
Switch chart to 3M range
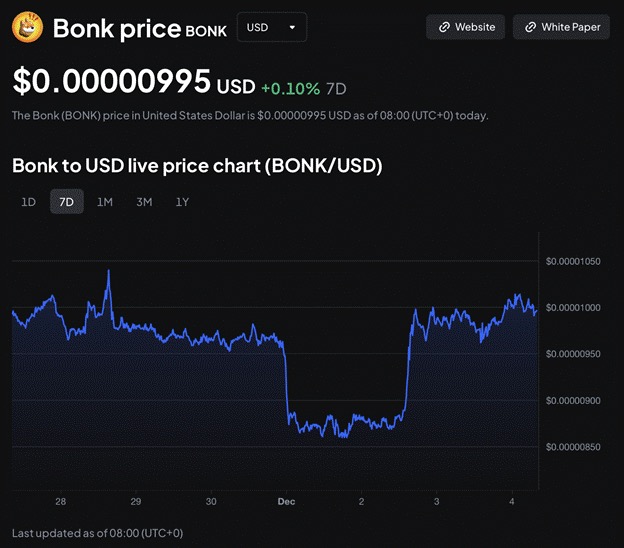tap(144, 202)
